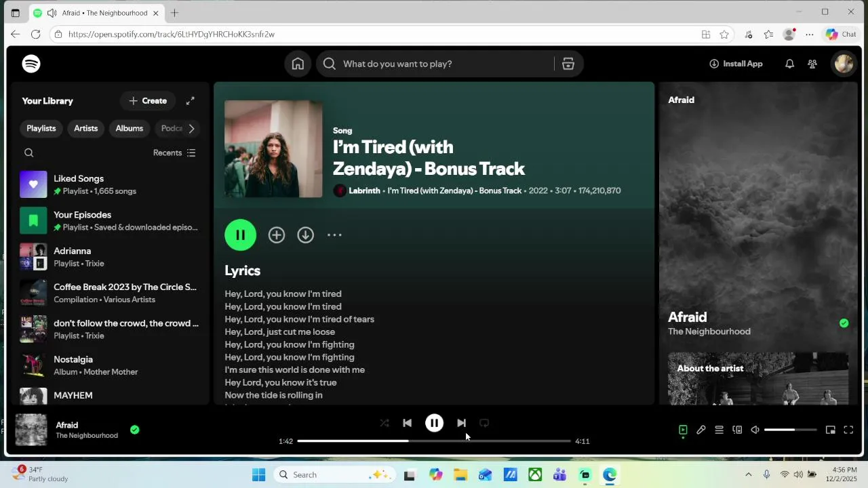Open Adrianna playlist

pyautogui.click(x=108, y=257)
